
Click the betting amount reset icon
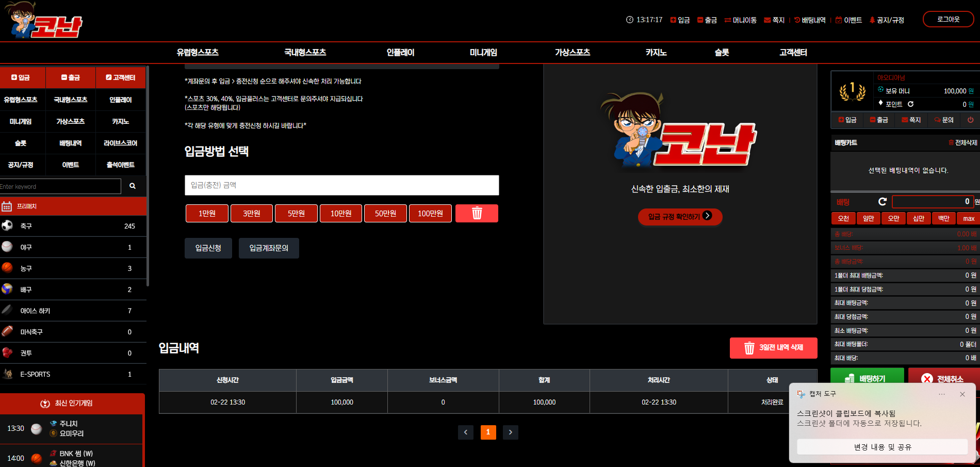click(x=882, y=201)
